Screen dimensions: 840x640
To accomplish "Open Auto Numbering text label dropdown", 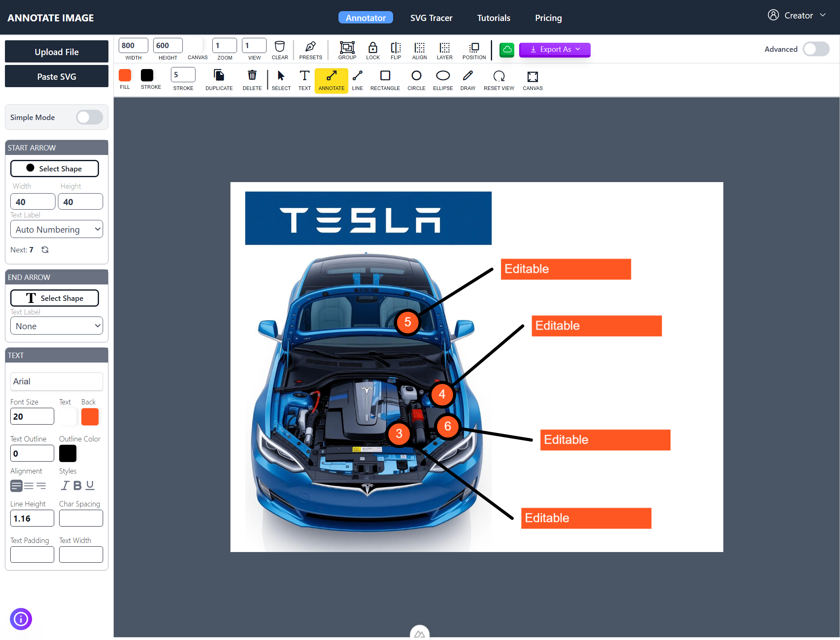I will coord(57,229).
